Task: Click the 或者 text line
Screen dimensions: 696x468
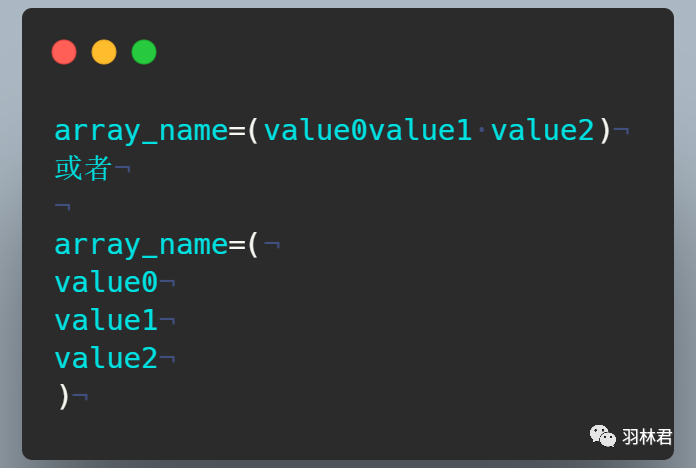Action: point(83,168)
